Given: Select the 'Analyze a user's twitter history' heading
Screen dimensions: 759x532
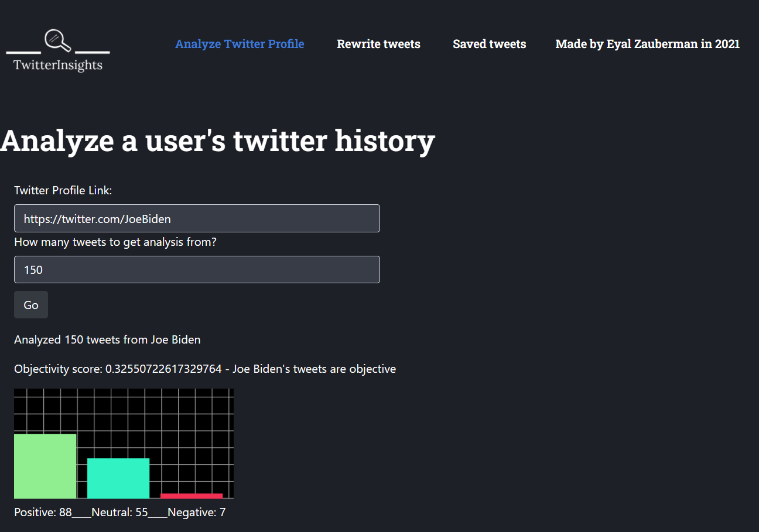Looking at the screenshot, I should point(217,141).
